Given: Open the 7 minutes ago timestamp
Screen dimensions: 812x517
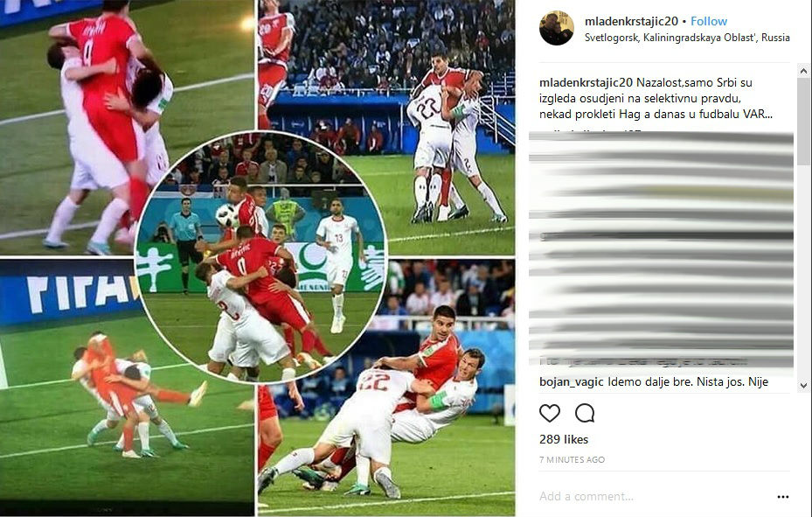Looking at the screenshot, I should (572, 459).
